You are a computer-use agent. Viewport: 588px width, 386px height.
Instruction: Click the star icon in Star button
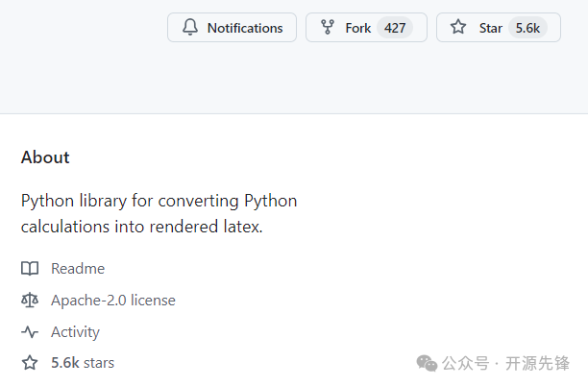[x=458, y=28]
